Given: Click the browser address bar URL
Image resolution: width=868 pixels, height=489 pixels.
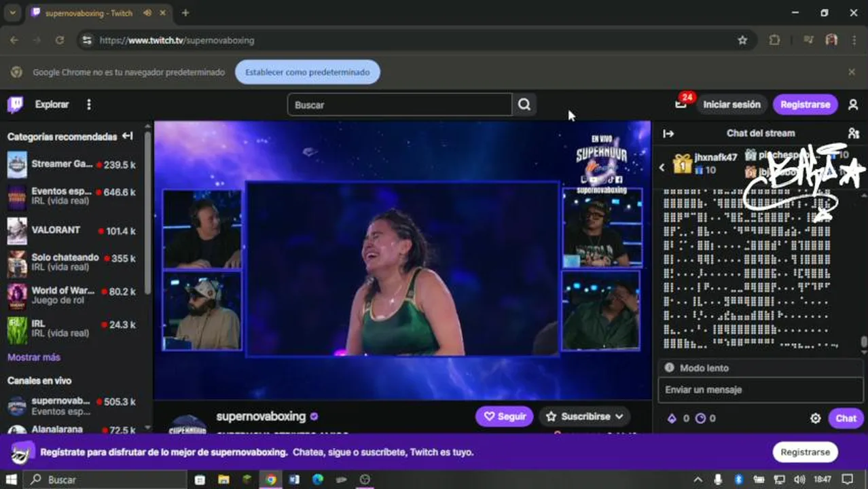Looking at the screenshot, I should [177, 40].
